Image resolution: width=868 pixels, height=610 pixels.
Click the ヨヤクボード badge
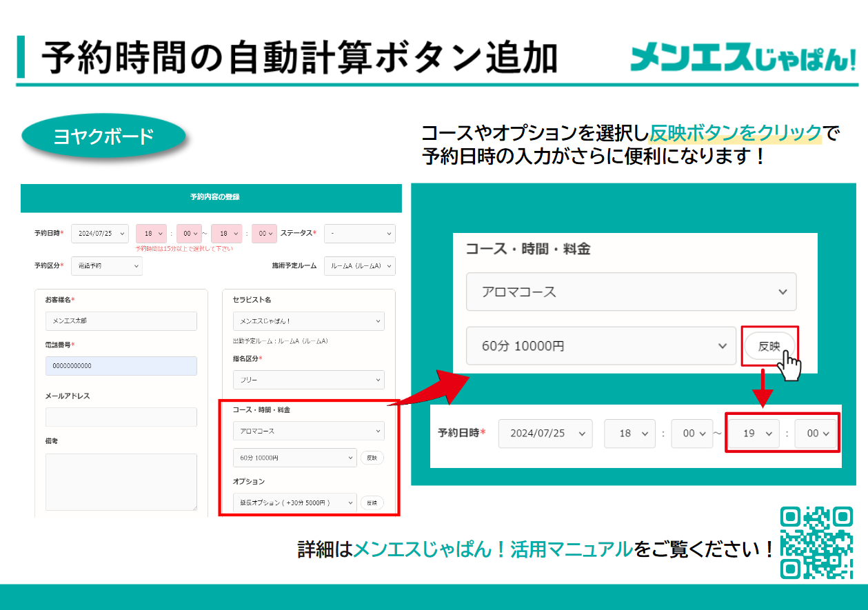(103, 135)
